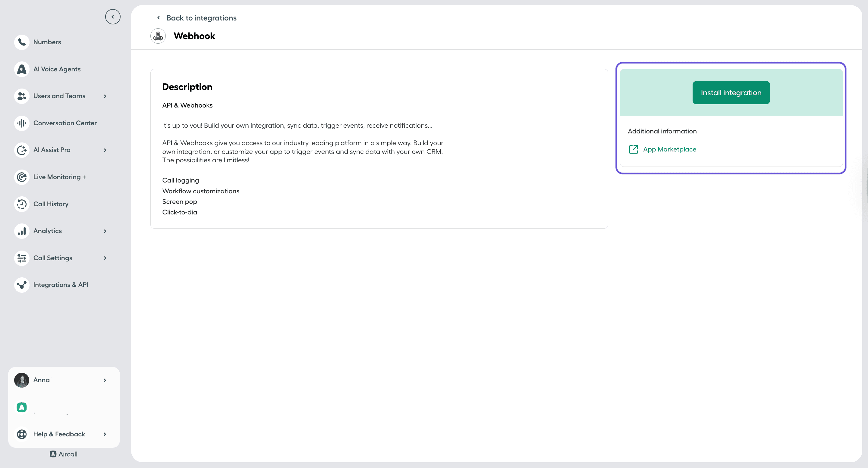This screenshot has width=868, height=468.
Task: Click the Call History clock icon
Action: pos(22,204)
